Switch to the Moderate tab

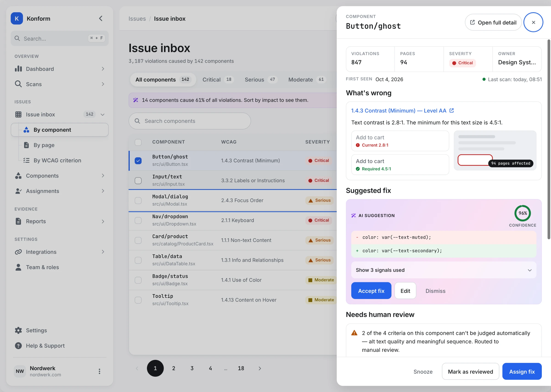pos(307,79)
